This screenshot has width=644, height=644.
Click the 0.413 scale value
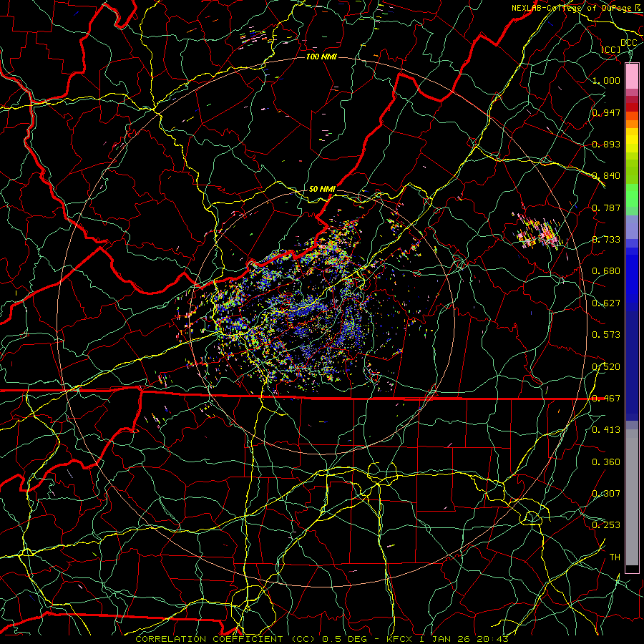pos(606,430)
